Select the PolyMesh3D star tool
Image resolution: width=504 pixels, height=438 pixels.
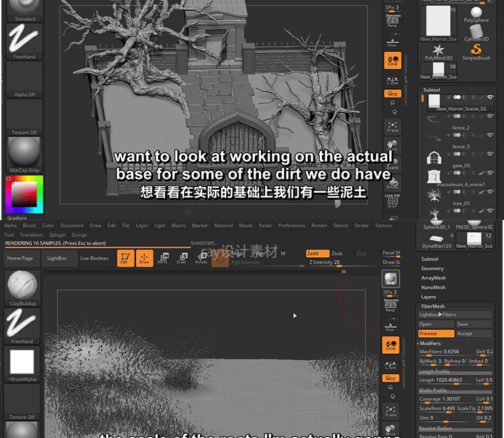438,52
